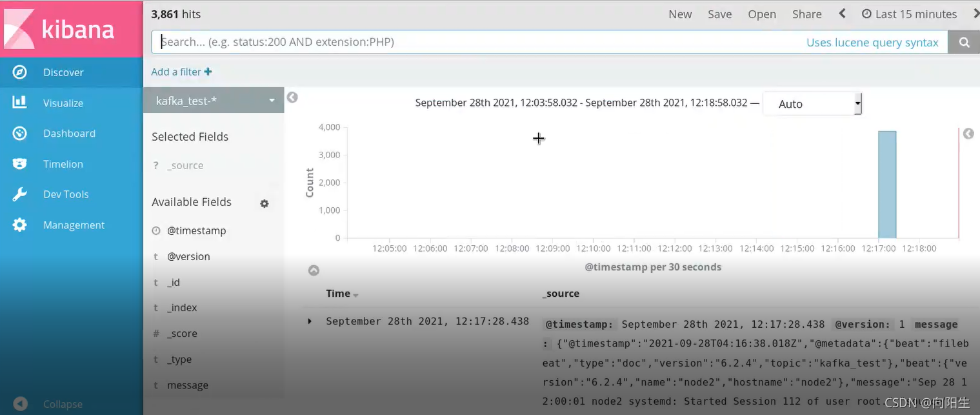Click the Kibana logo
Screen dimensions: 980x415
pyautogui.click(x=71, y=28)
